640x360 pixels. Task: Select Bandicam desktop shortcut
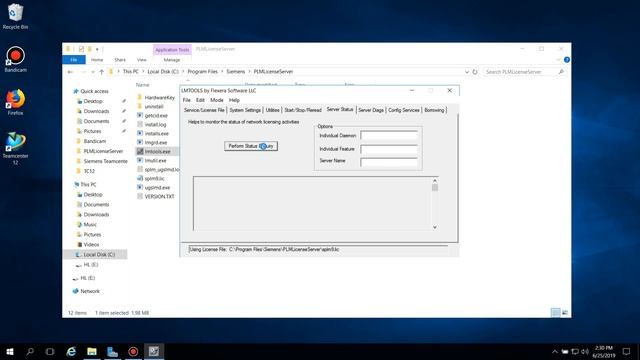tap(16, 60)
